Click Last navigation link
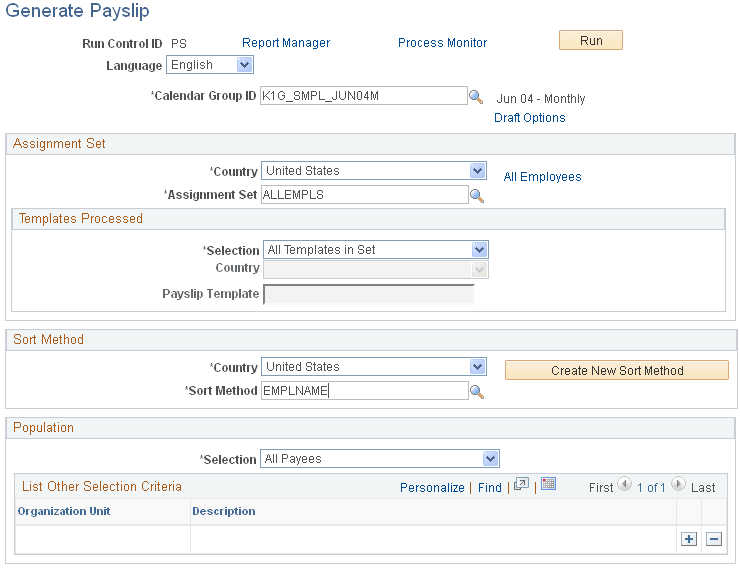 (x=703, y=488)
